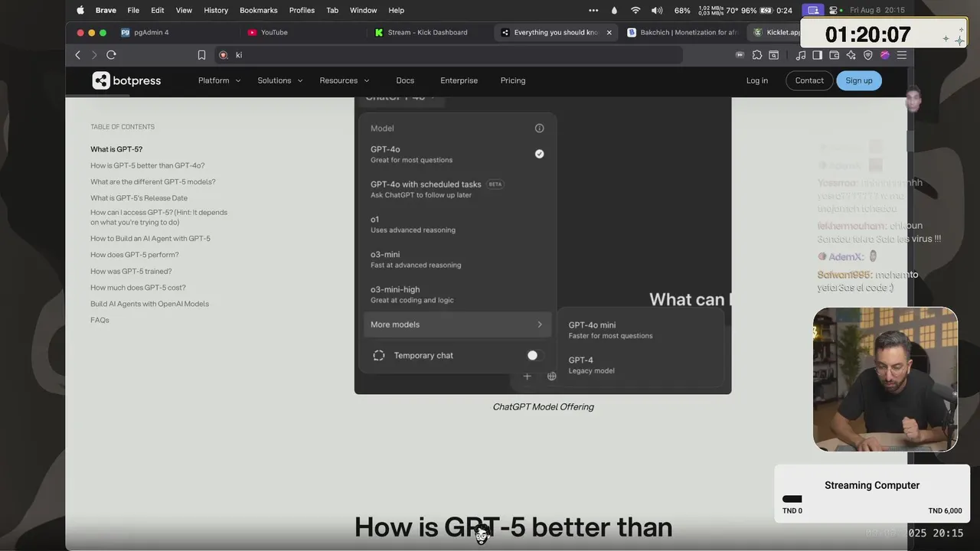Open the Apple menu

(80, 10)
